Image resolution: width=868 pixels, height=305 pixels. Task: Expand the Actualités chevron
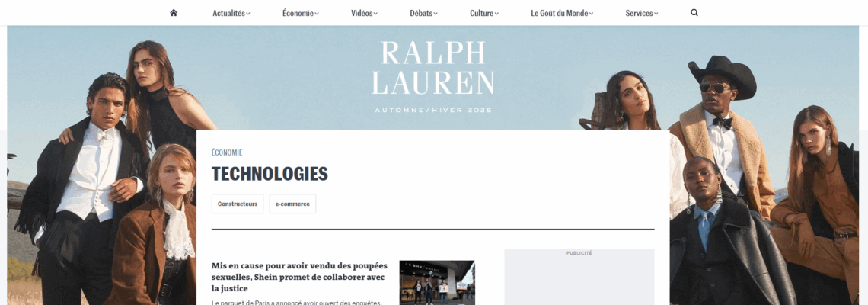click(248, 14)
